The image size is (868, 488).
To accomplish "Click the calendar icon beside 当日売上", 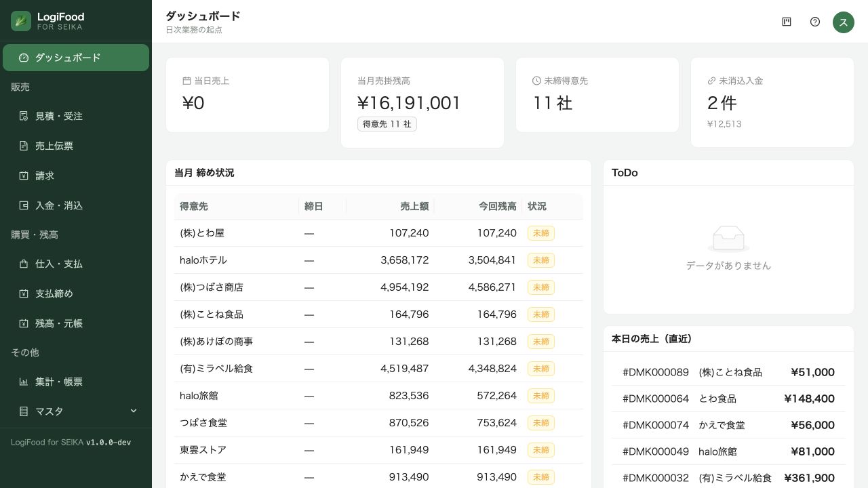I will [186, 81].
